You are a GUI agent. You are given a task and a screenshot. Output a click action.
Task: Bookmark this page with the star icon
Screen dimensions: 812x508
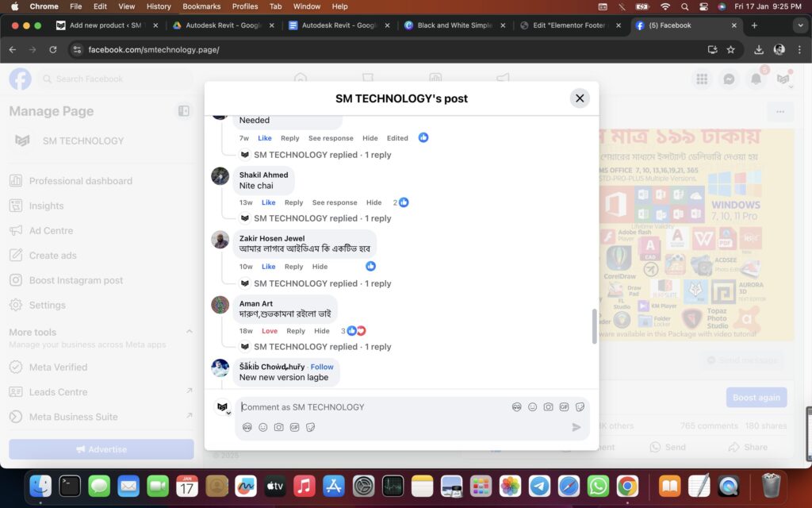[x=730, y=49]
